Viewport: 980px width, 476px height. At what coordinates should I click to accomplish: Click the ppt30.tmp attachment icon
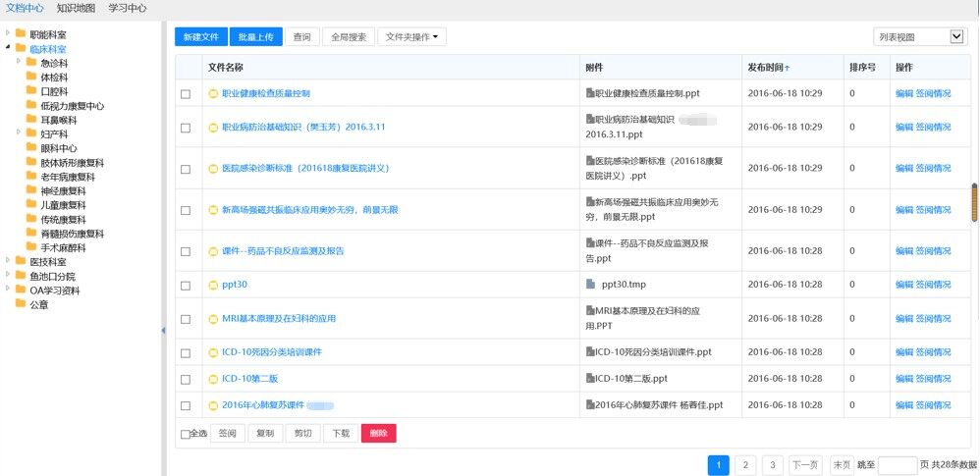tap(590, 285)
